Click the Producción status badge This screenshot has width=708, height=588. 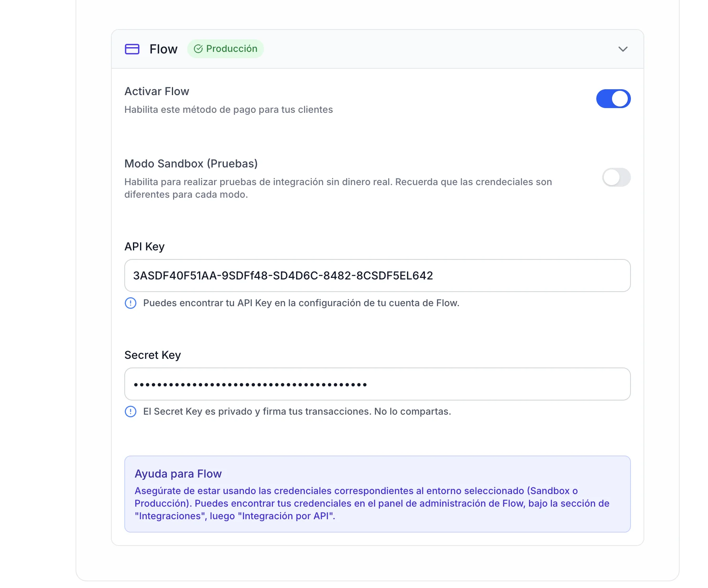pyautogui.click(x=225, y=49)
